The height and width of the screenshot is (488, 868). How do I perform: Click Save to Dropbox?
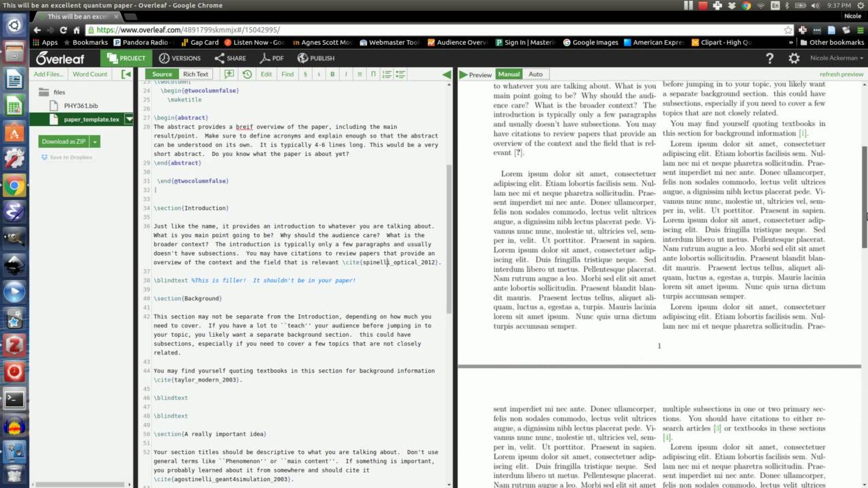67,157
